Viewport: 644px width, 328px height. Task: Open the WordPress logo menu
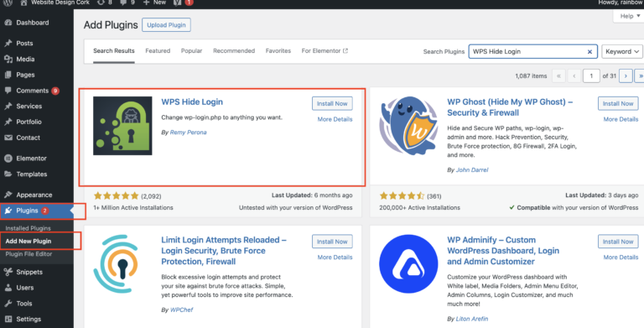(8, 3)
